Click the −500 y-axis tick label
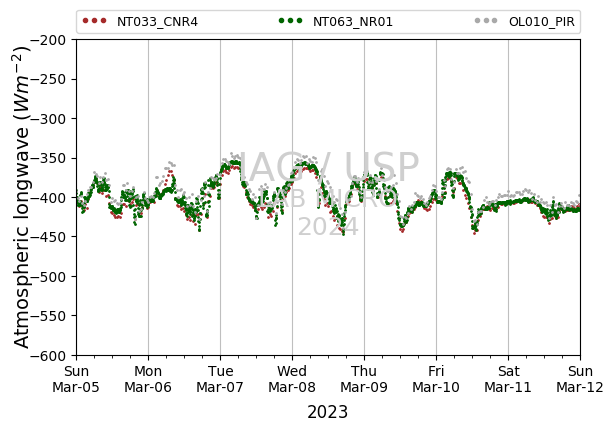The image size is (614, 432). 48,277
